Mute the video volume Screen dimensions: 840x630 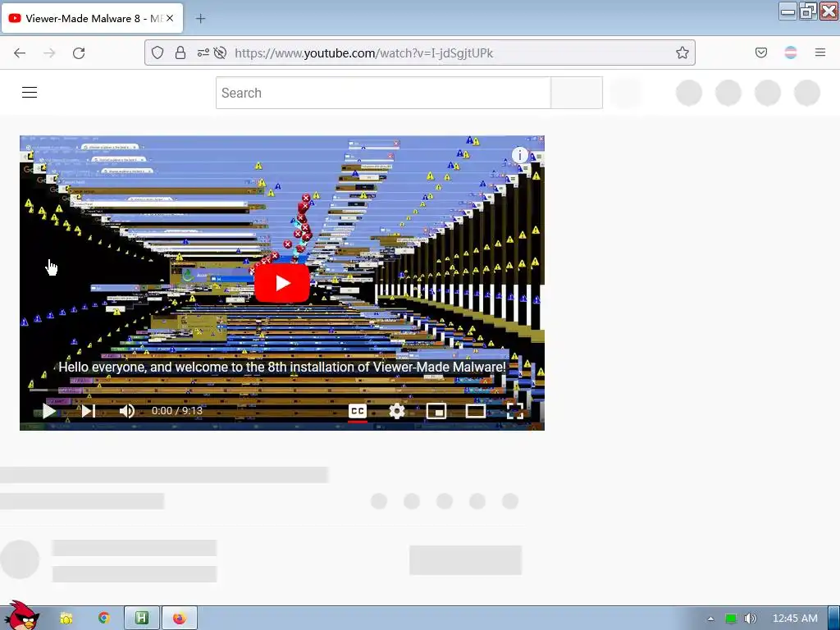pyautogui.click(x=127, y=411)
